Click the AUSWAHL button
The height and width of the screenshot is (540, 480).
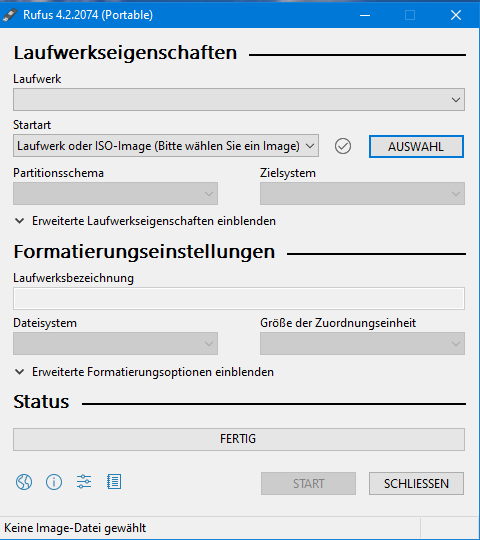(x=416, y=147)
